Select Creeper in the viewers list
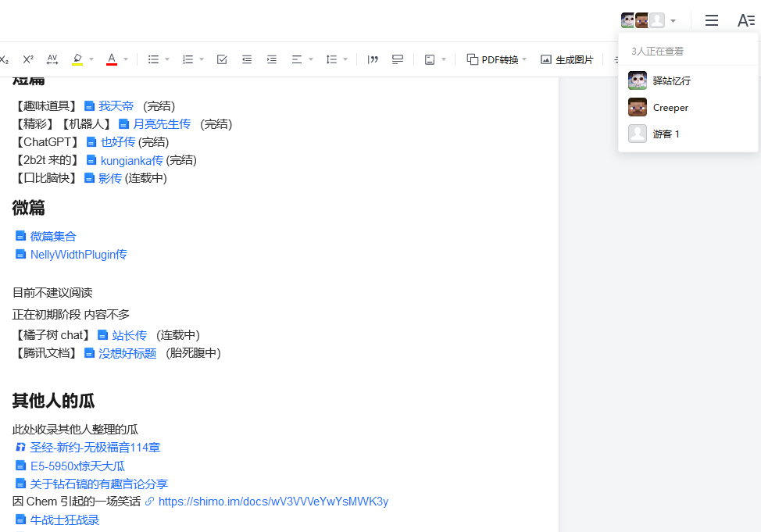Viewport: 761px width, 532px height. click(670, 107)
